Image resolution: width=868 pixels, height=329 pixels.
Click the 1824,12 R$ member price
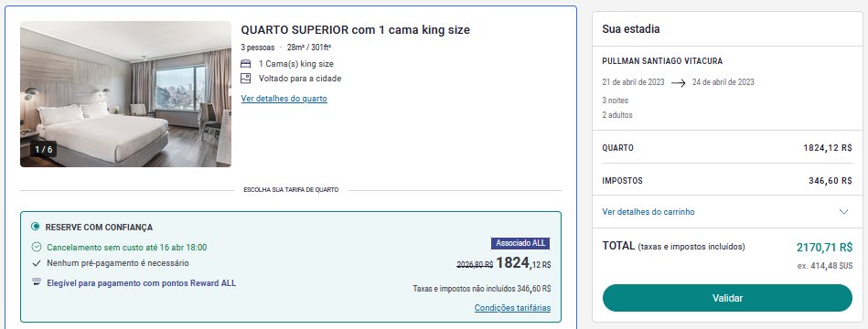523,263
